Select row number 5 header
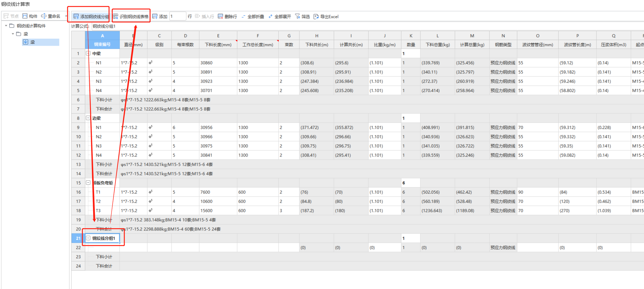644x289 pixels. 78,90
